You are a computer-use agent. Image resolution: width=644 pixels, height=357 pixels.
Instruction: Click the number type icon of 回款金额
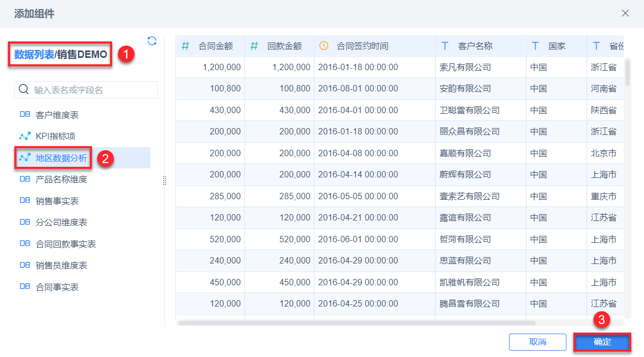255,46
